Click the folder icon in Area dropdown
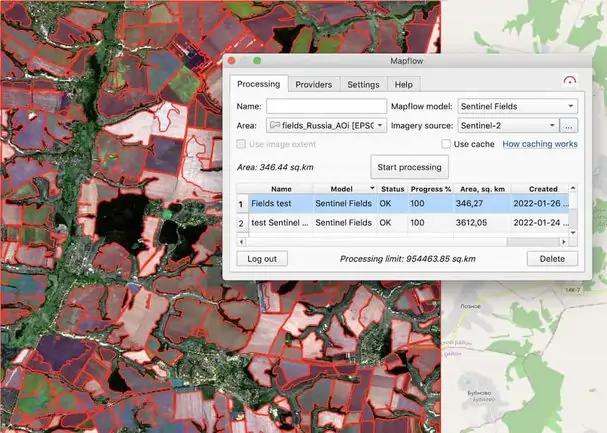 (275, 125)
